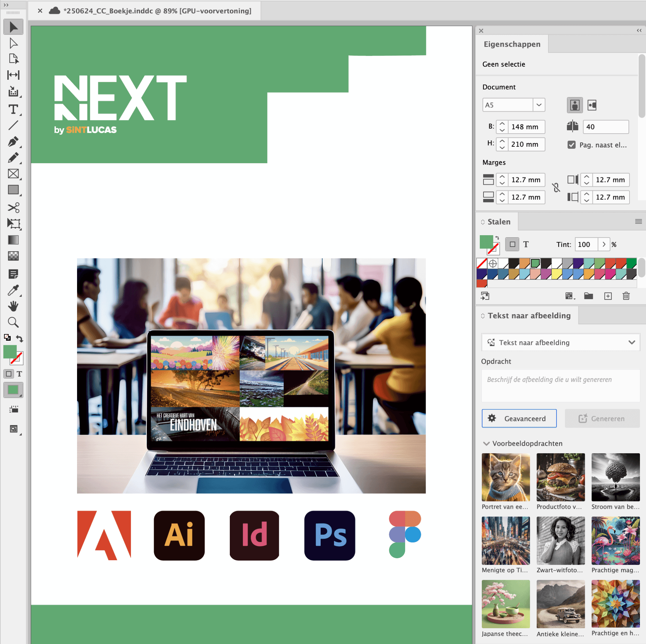Open the Tekst naar afbeelding dropdown
This screenshot has height=644, width=646.
coord(561,343)
